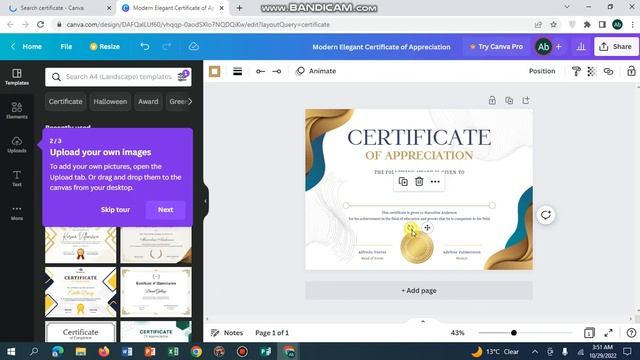Click the link icon in toolbar
The image size is (640, 360).
[x=608, y=71]
